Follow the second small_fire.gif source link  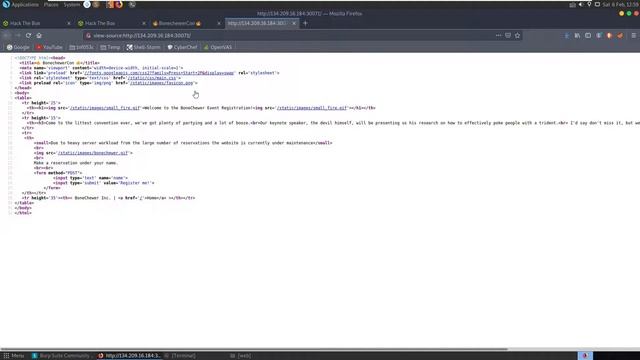click(312, 108)
